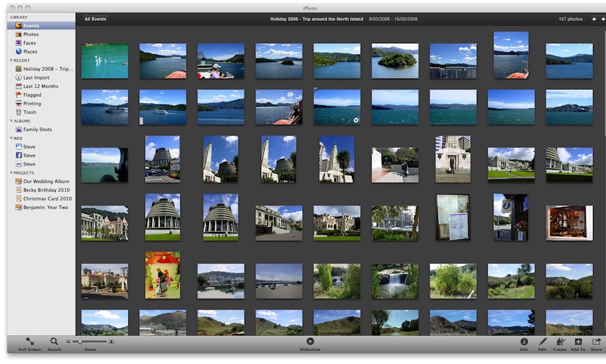Screen dimensions: 606x364
Task: Open the Share menu
Action: point(597,345)
